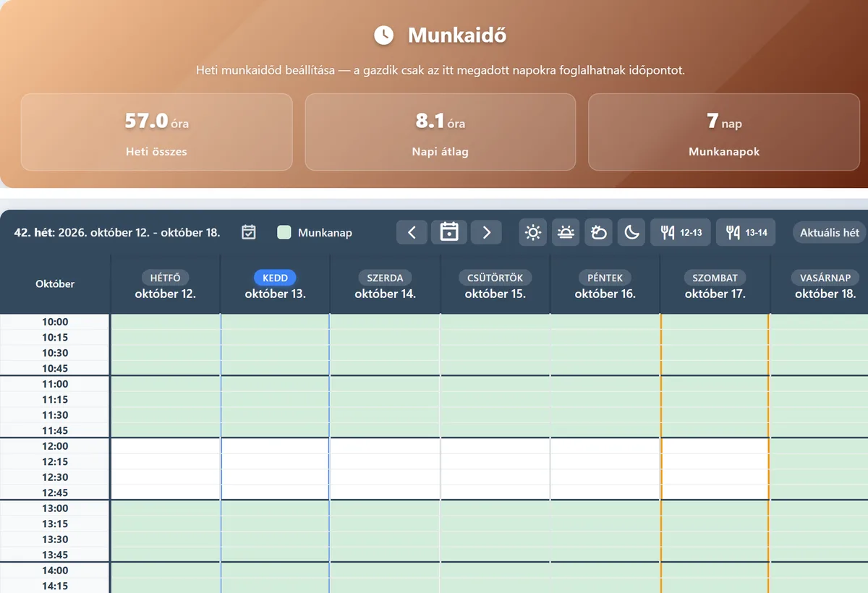Viewport: 868px width, 593px height.
Task: Select the HÉTFŐ day header
Action: coord(166,278)
